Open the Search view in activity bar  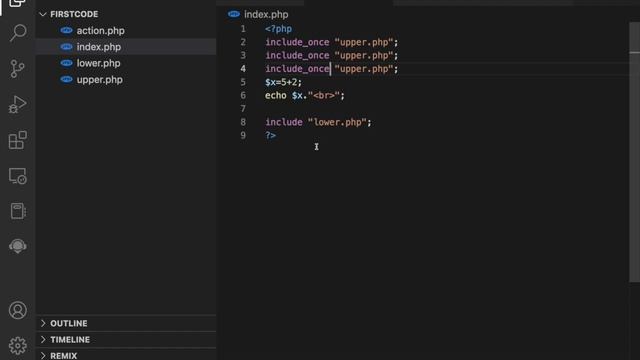pyautogui.click(x=18, y=33)
